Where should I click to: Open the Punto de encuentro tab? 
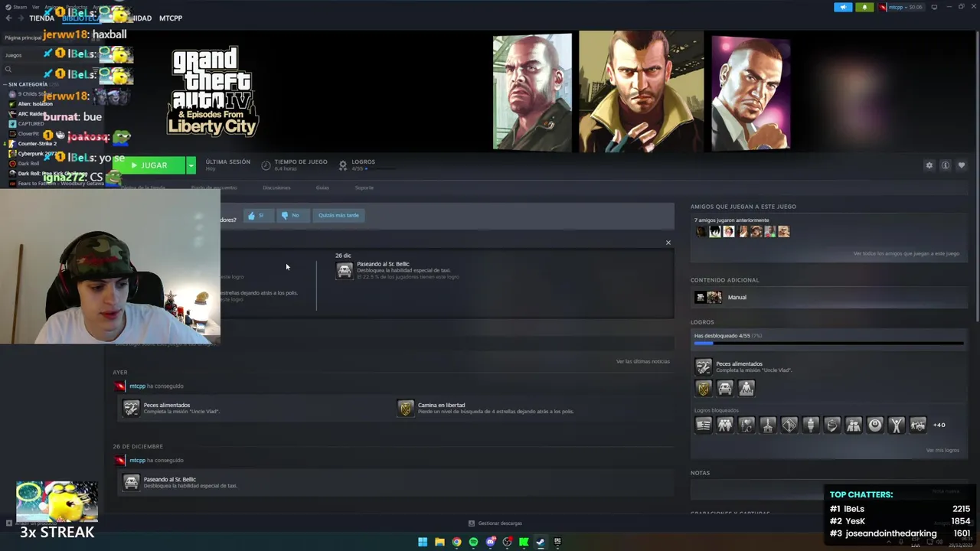(214, 187)
